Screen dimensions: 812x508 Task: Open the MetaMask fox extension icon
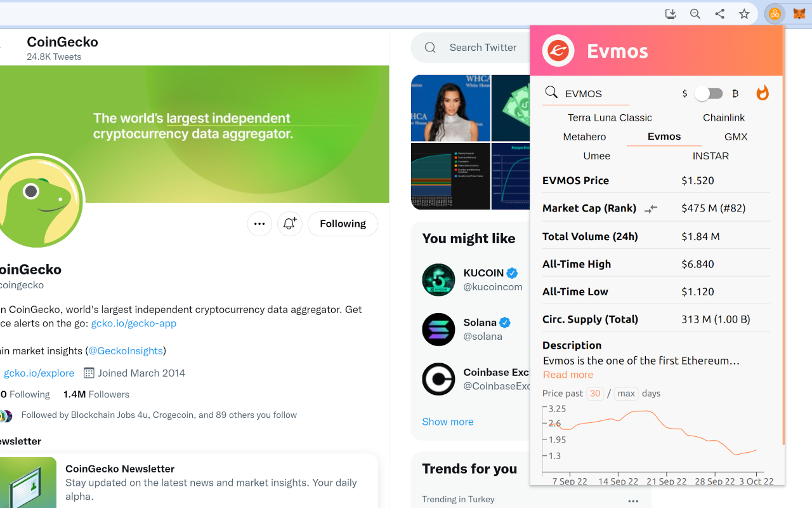799,14
